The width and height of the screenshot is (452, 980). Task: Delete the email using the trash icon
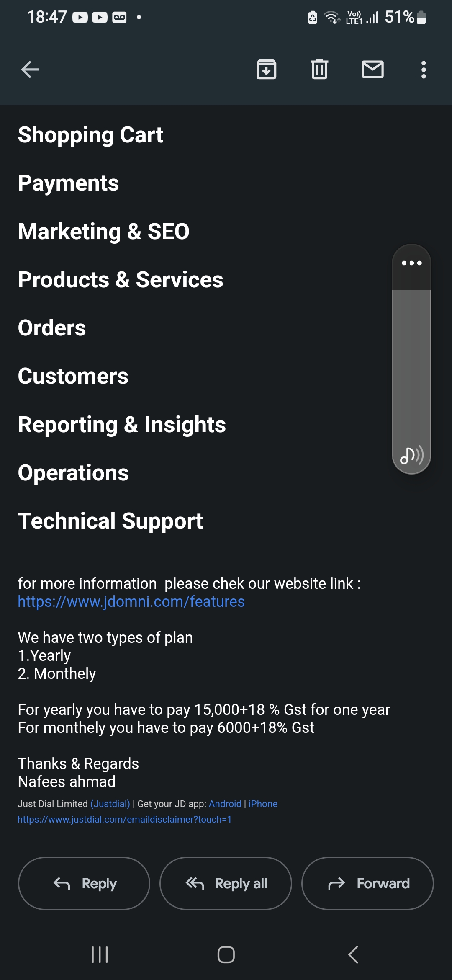[319, 70]
